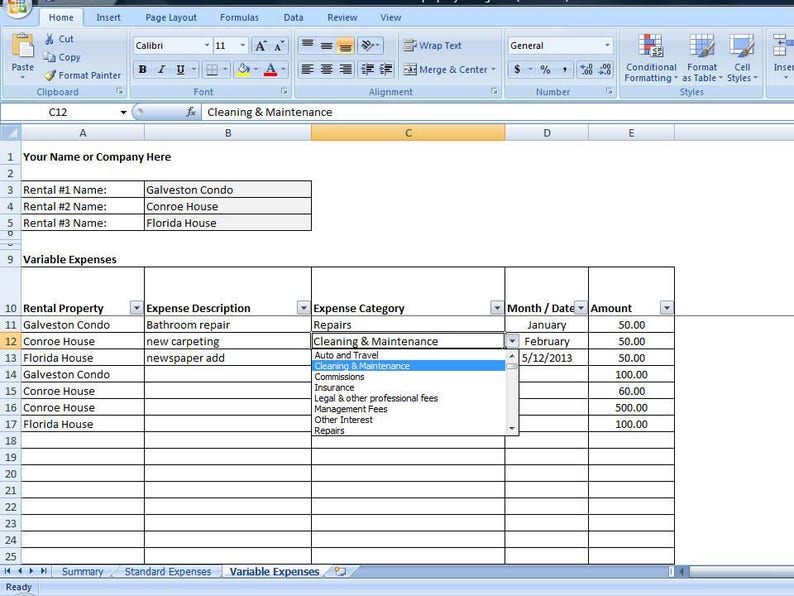
Task: Set Top Align for cell
Action: tap(307, 46)
